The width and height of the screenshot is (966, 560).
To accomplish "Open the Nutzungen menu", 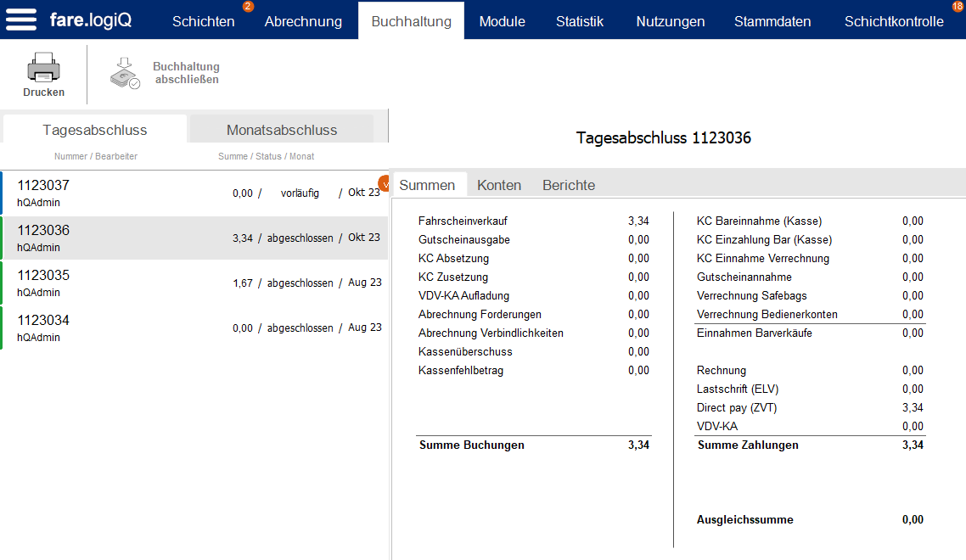I will [670, 20].
